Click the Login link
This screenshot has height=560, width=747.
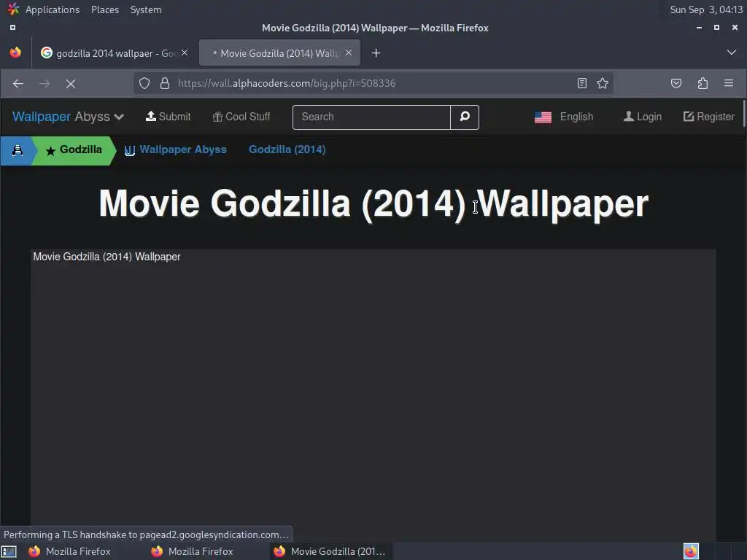(x=643, y=117)
